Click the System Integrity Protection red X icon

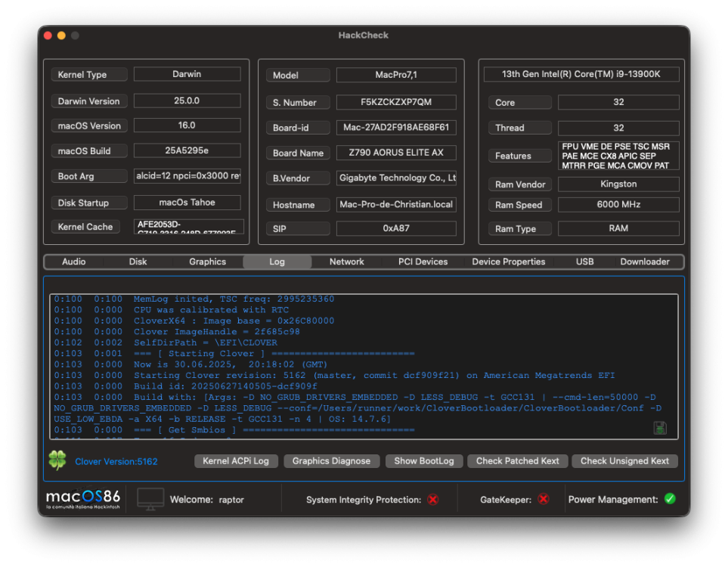(x=432, y=500)
